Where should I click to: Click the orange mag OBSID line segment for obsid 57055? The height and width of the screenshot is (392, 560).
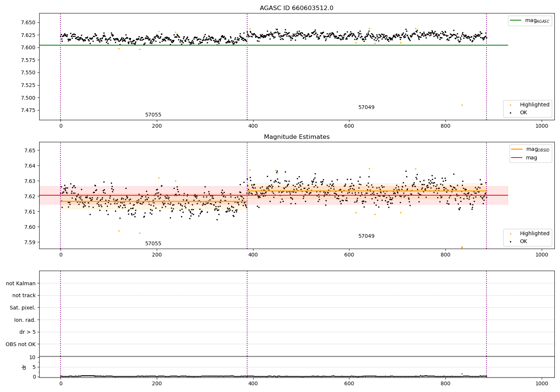point(153,201)
